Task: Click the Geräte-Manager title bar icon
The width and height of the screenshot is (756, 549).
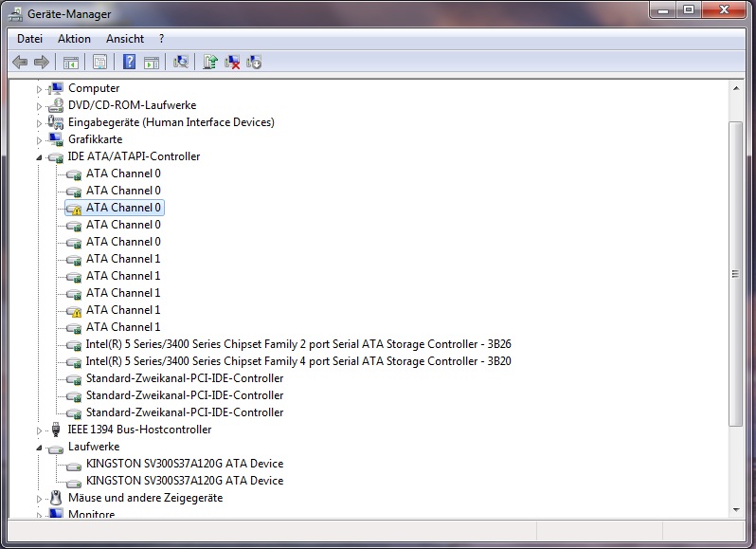Action: click(15, 14)
